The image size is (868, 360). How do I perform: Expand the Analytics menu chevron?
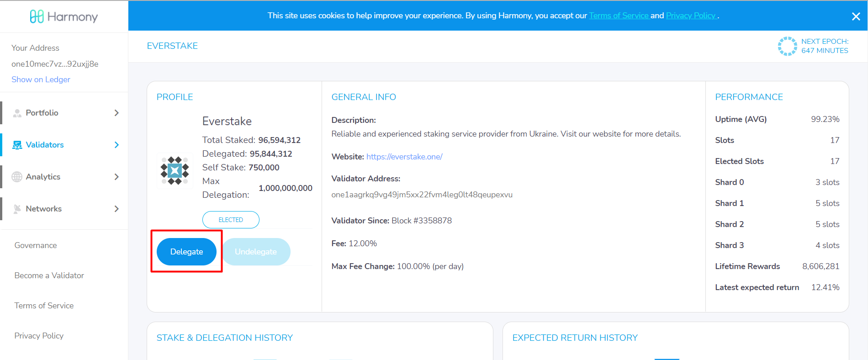[x=116, y=177]
